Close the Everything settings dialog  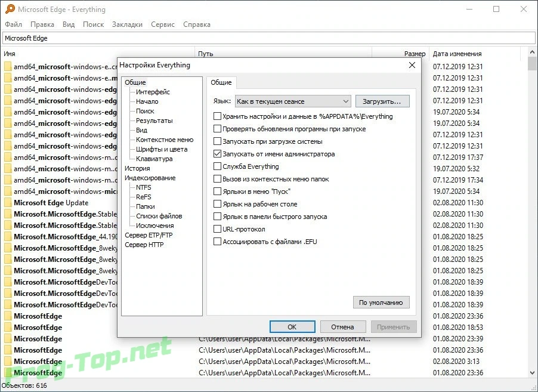click(412, 65)
